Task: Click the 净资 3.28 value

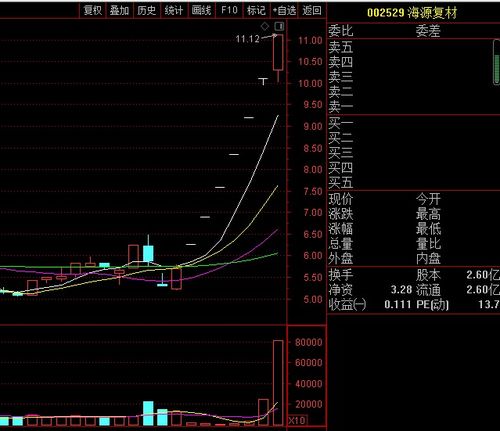Action: pos(402,289)
